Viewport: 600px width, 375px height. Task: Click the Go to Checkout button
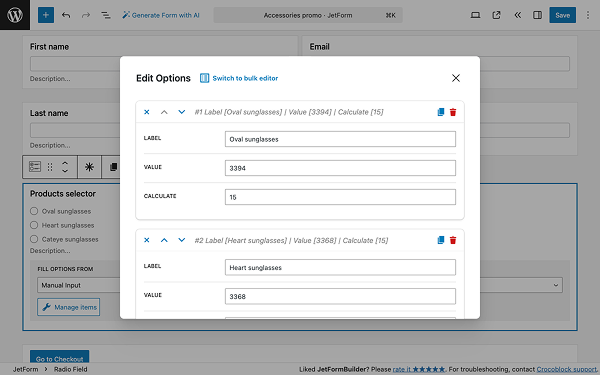[60, 358]
